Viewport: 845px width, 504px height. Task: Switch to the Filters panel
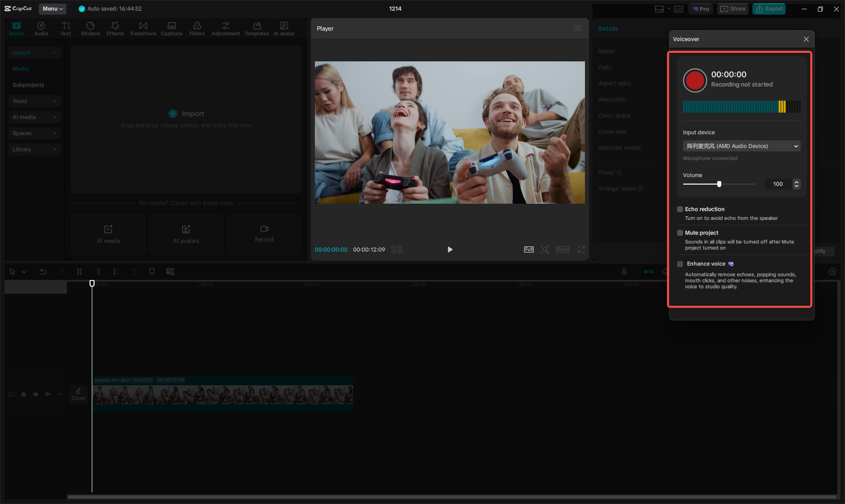(x=197, y=28)
